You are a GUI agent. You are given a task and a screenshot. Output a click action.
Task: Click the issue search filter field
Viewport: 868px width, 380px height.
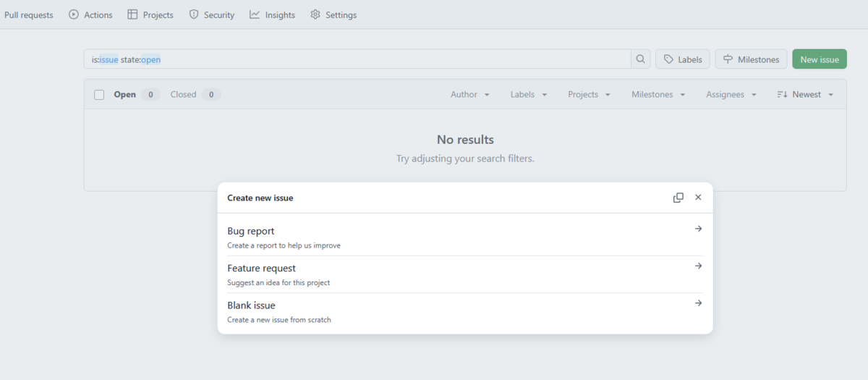coord(362,59)
